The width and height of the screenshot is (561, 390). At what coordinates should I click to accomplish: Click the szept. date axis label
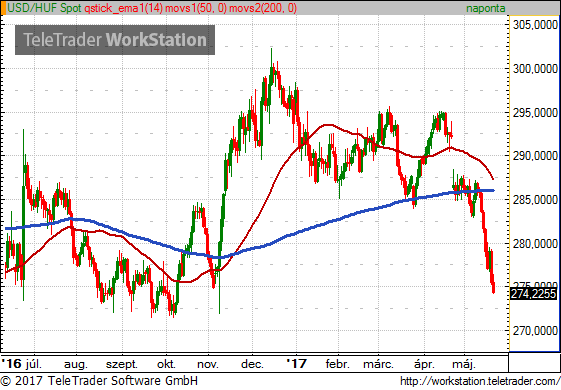122,365
